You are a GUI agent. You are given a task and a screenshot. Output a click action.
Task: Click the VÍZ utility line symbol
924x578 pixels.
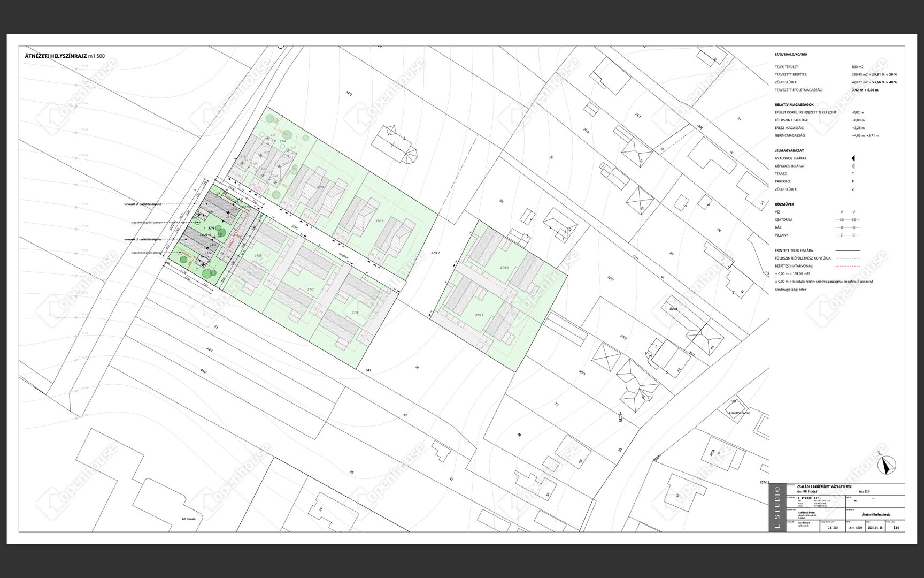[848, 212]
